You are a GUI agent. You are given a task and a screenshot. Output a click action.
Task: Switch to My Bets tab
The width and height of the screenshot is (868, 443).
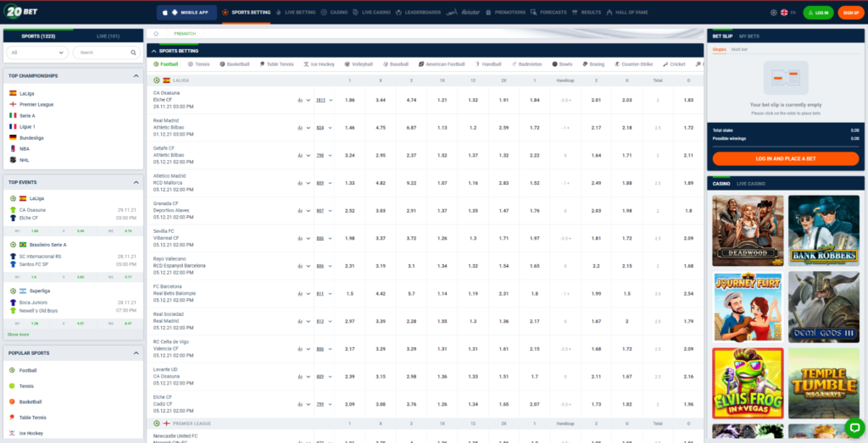(749, 36)
